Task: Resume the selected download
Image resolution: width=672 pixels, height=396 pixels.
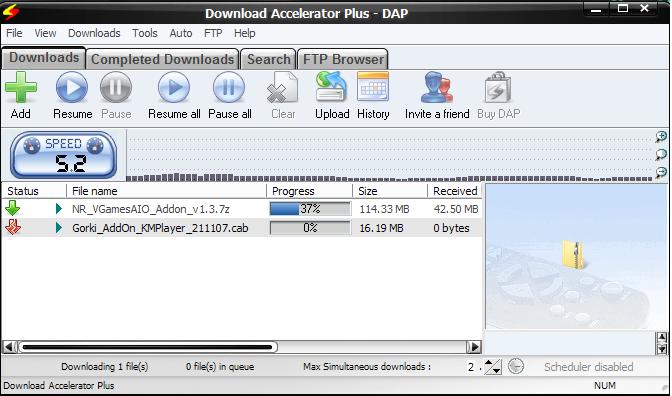Action: point(72,87)
